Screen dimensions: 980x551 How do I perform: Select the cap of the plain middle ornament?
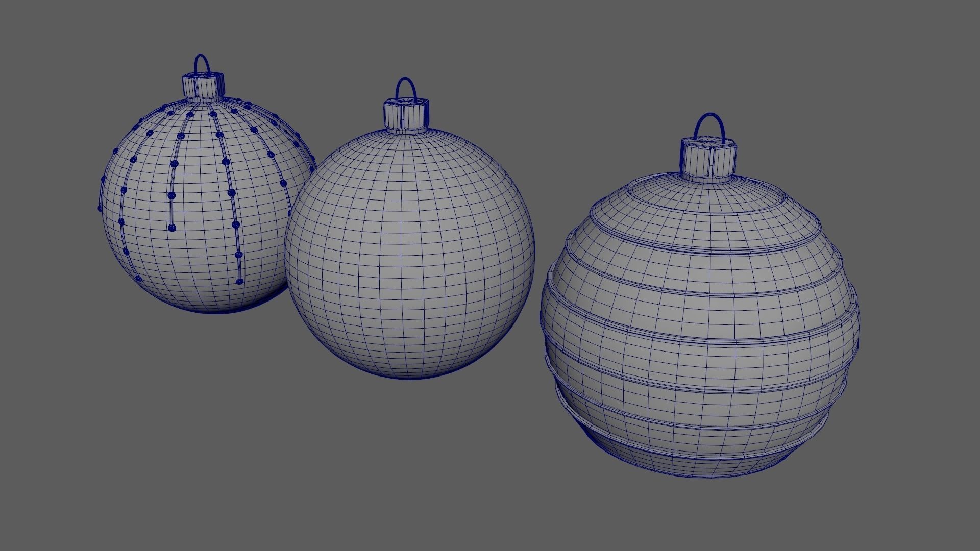405,115
